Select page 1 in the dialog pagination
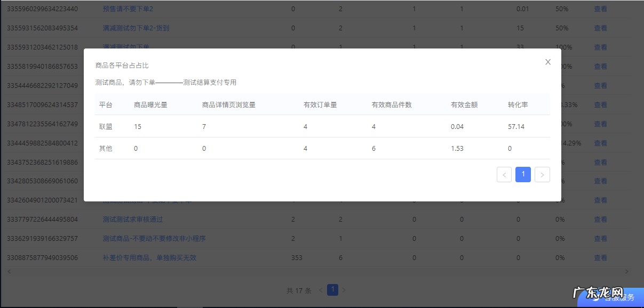 pyautogui.click(x=523, y=174)
